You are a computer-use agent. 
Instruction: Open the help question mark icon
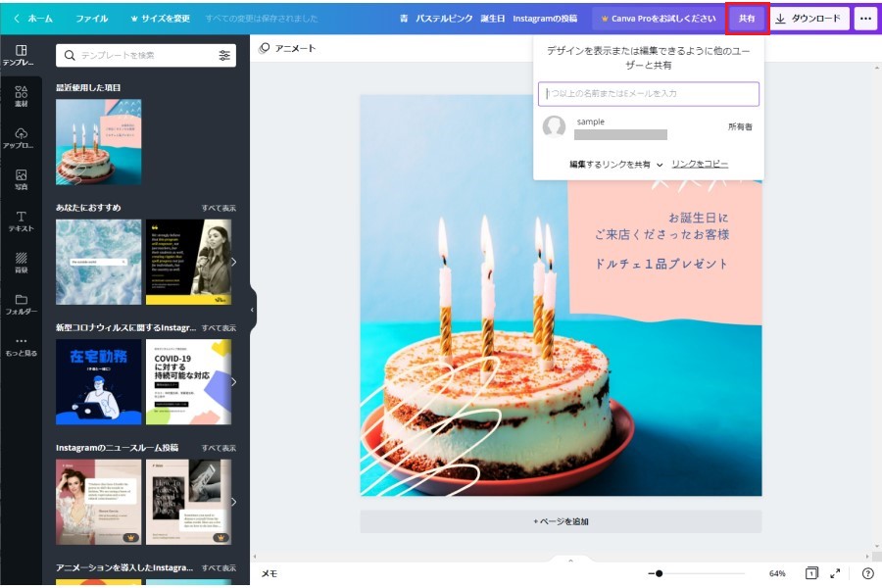(867, 573)
